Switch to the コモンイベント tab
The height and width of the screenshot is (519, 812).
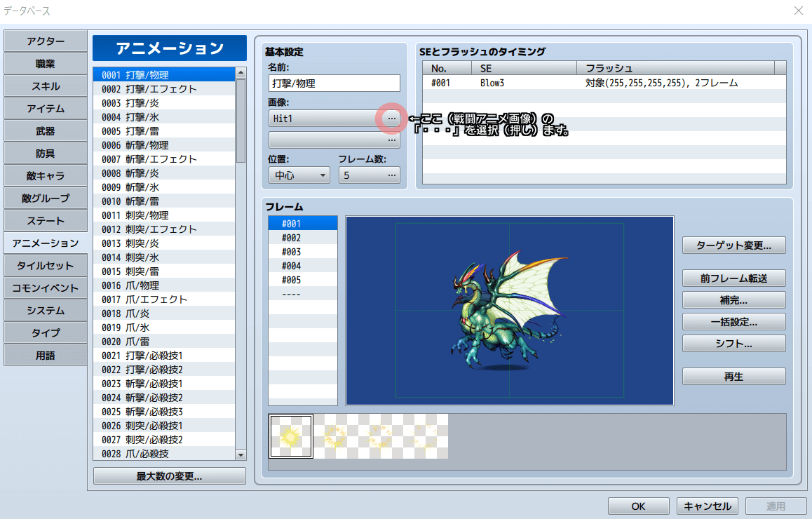click(46, 288)
